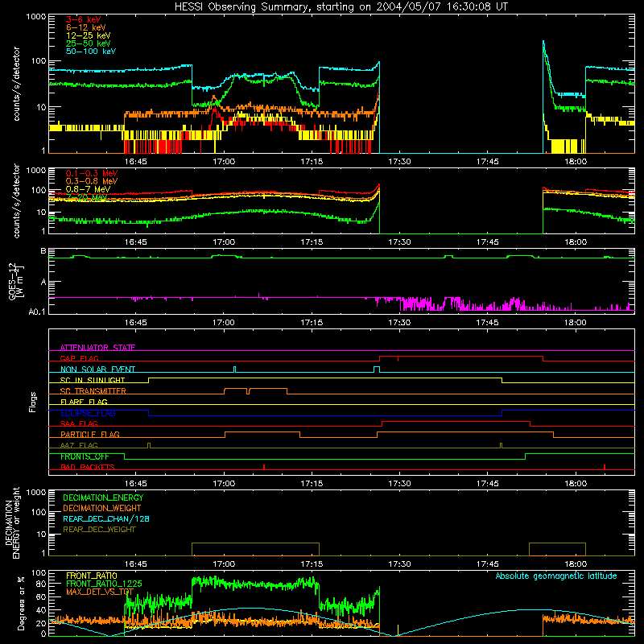Select 17:00 tick label under the decimation panel
This screenshot has width=644, height=644.
(x=224, y=564)
